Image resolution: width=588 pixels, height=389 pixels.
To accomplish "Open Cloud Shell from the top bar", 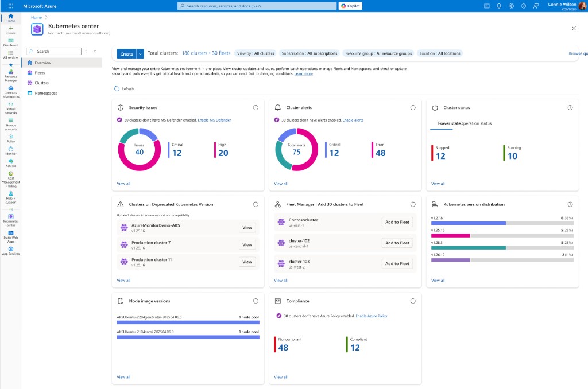I will pyautogui.click(x=487, y=6).
